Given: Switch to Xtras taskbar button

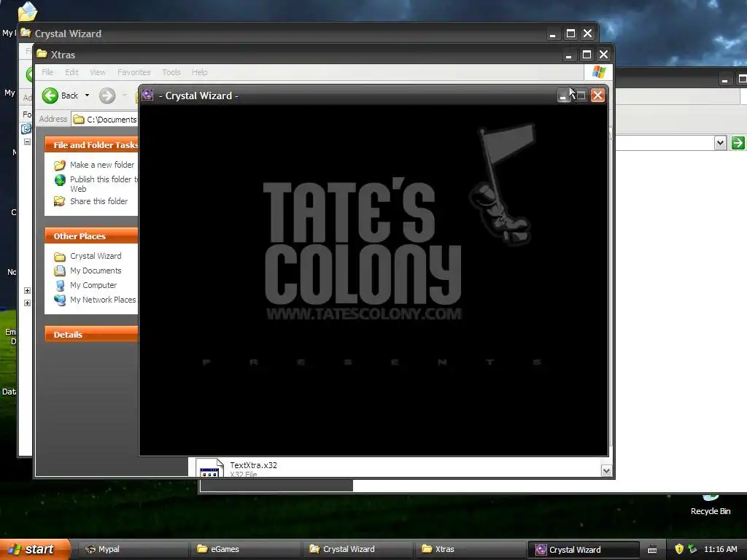Looking at the screenshot, I should pyautogui.click(x=471, y=549).
